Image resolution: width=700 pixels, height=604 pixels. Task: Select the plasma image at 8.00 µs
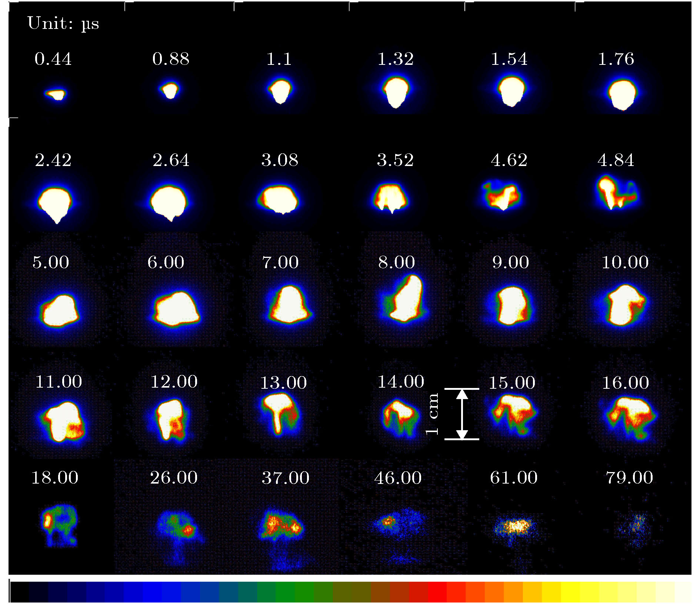point(406,300)
